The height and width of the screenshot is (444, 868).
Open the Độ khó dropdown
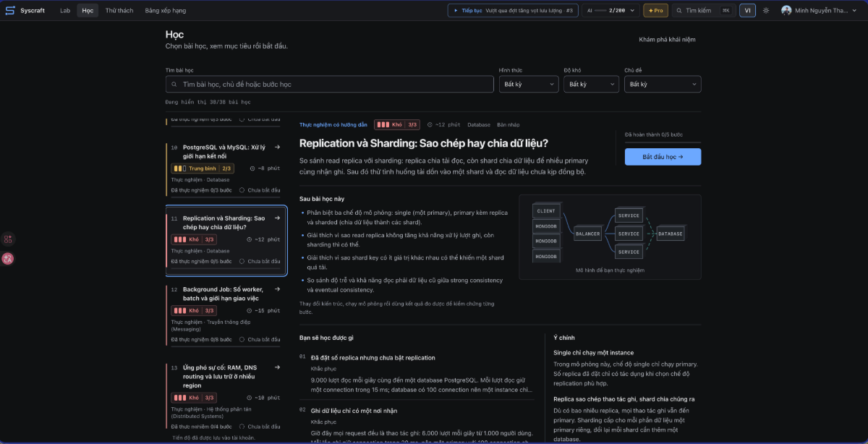pyautogui.click(x=591, y=85)
